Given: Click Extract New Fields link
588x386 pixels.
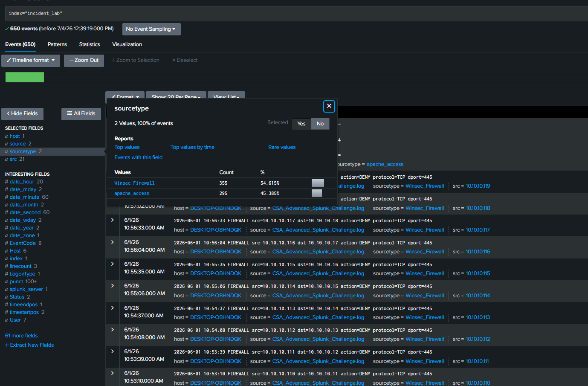Looking at the screenshot, I should [x=29, y=345].
